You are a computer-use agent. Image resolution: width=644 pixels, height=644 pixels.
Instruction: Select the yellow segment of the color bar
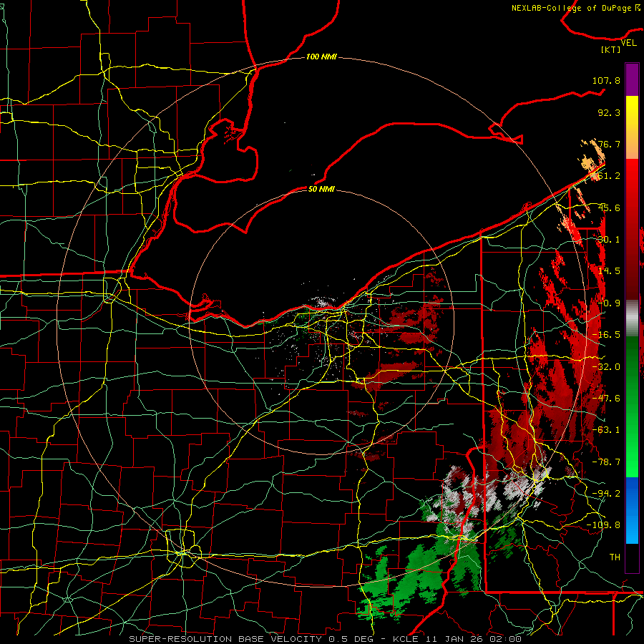point(632,112)
